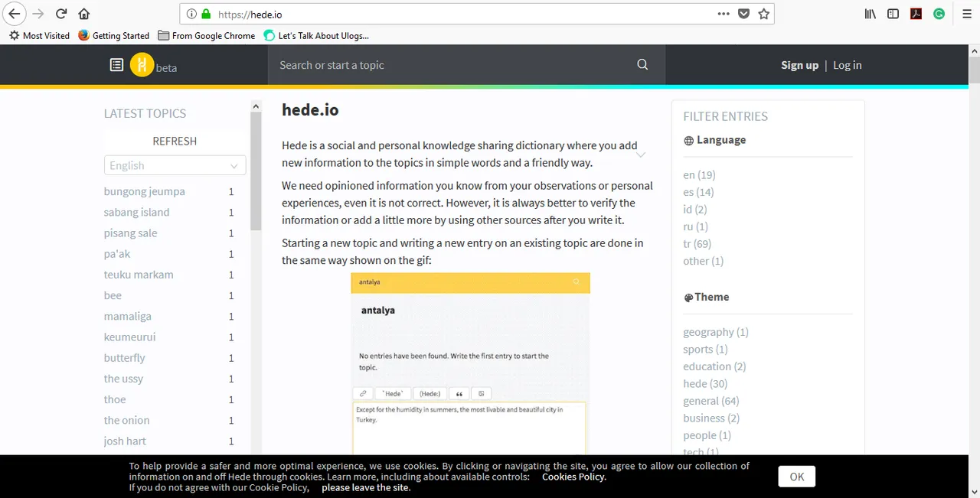Click the Adobe PDF extension icon

click(916, 14)
